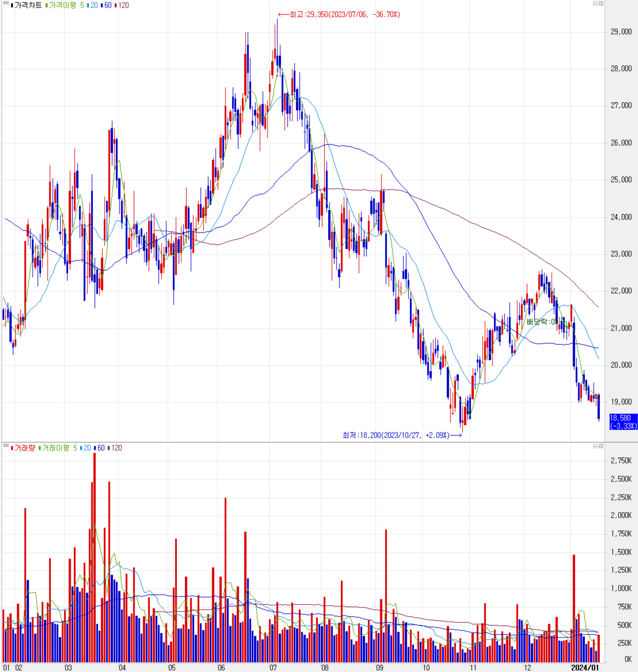638x672 pixels.
Task: Select the 가격차트 legend label
Action: (26, 5)
